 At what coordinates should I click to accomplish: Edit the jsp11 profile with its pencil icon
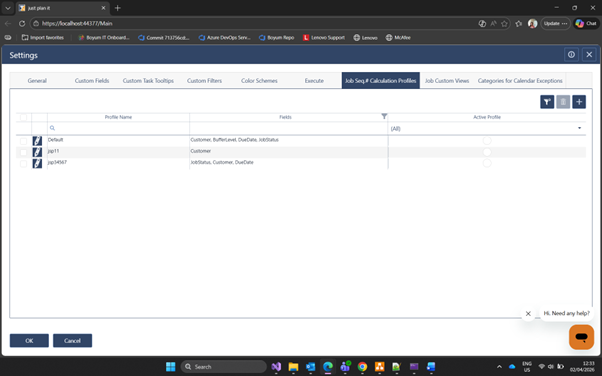click(x=37, y=152)
